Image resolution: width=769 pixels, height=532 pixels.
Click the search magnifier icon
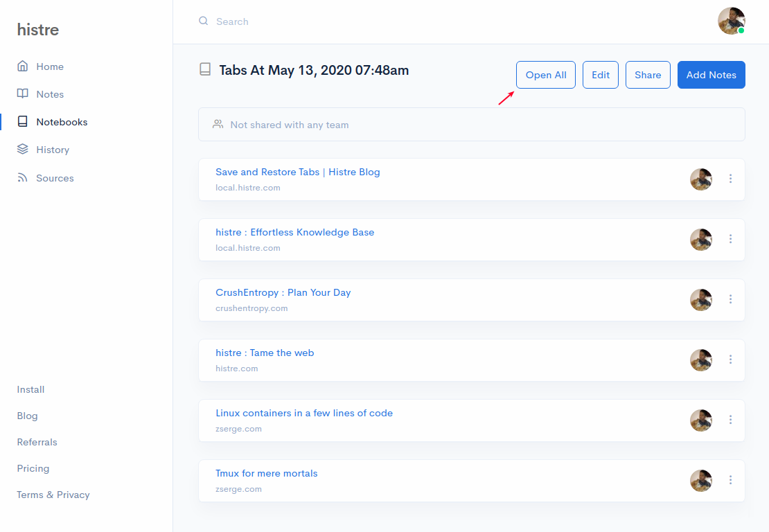[203, 21]
